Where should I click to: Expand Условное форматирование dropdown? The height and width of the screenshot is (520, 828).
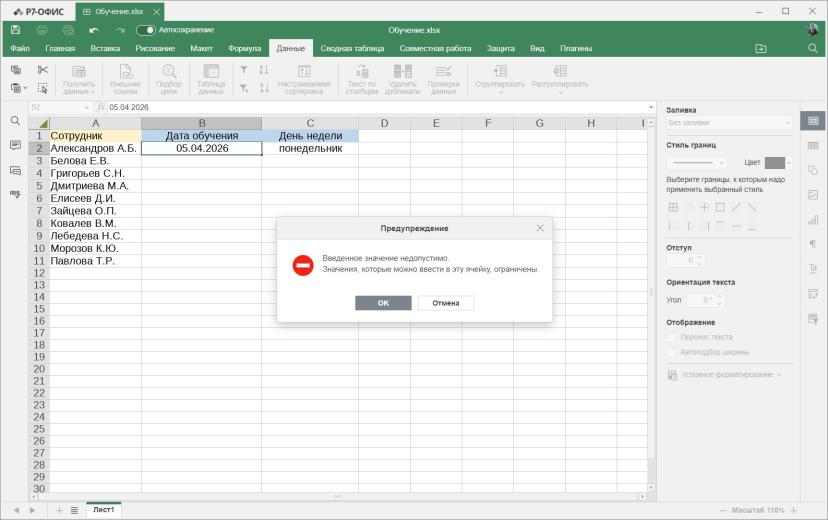coord(724,375)
